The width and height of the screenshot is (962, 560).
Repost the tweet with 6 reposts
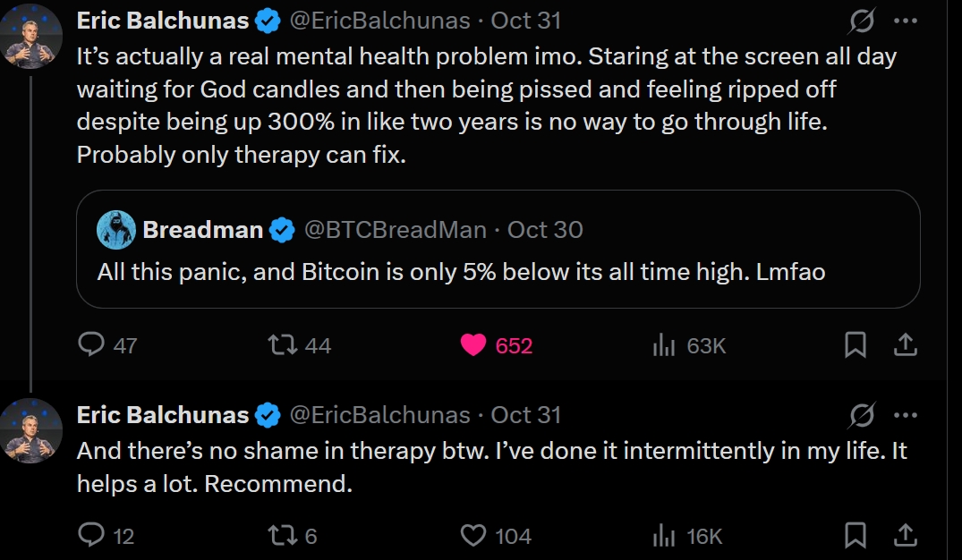click(x=283, y=535)
